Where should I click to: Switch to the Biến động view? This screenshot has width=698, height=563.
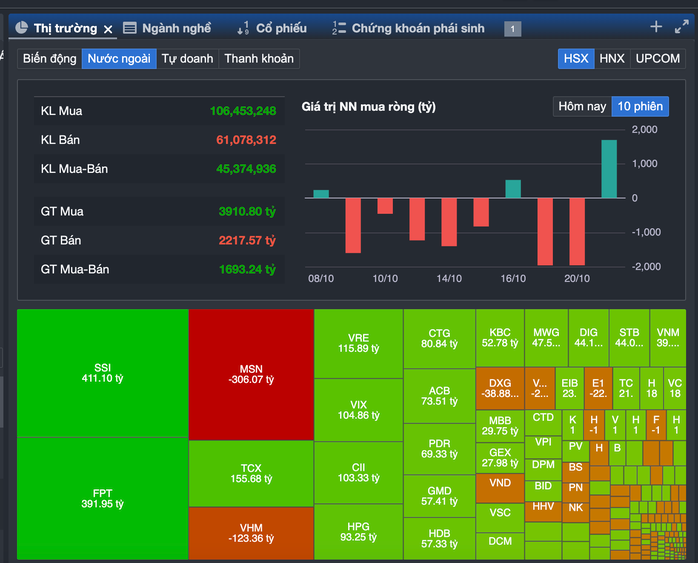[50, 58]
